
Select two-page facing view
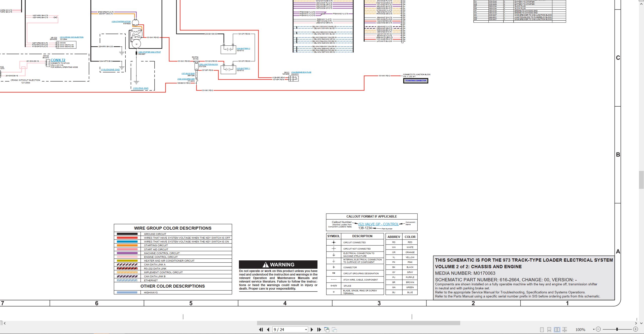(x=557, y=329)
